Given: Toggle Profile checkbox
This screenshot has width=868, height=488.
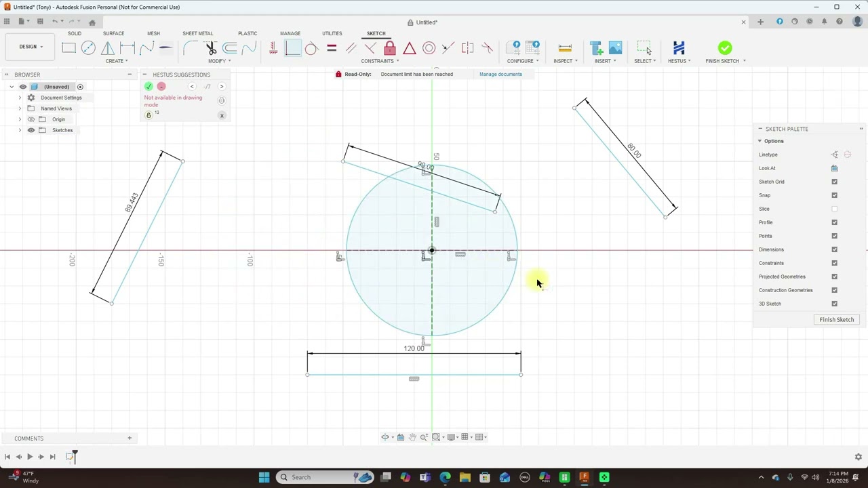Looking at the screenshot, I should click(835, 222).
